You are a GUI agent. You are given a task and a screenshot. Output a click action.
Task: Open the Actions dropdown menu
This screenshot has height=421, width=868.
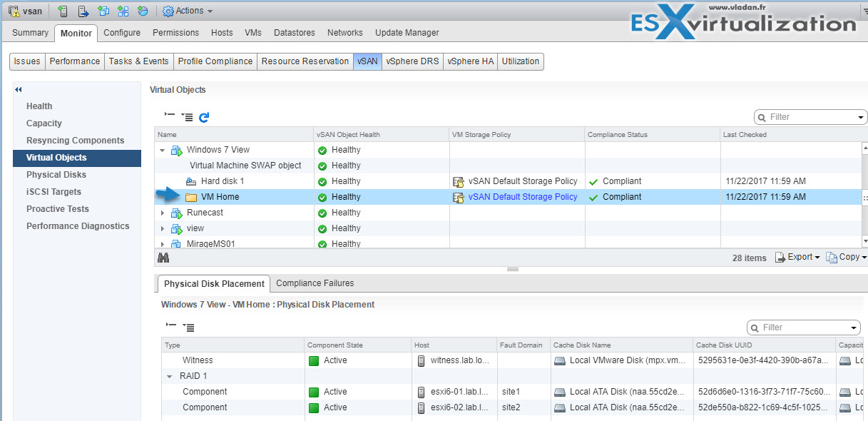188,11
